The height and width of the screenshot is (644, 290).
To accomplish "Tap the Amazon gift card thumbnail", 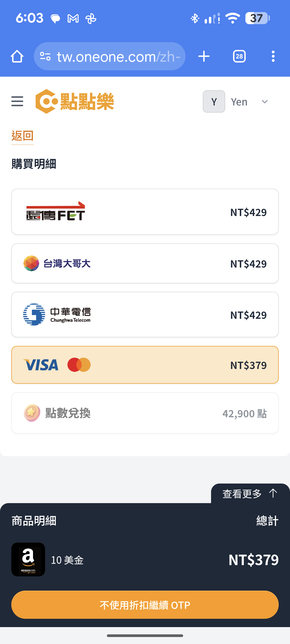I will pyautogui.click(x=28, y=559).
